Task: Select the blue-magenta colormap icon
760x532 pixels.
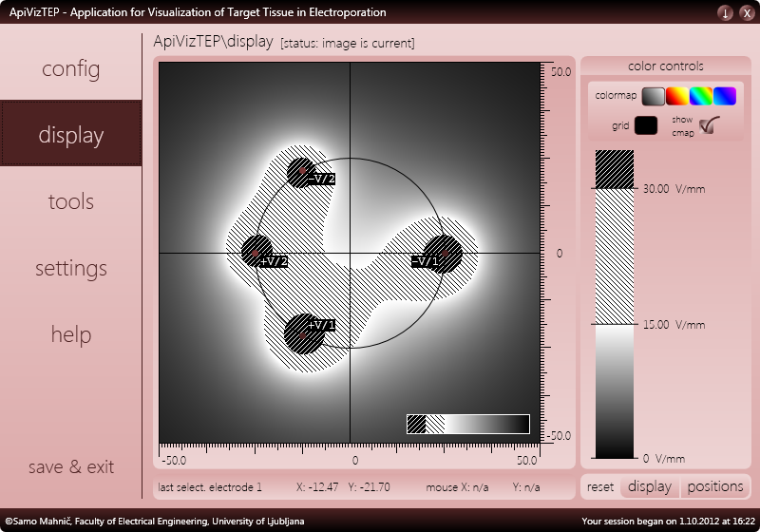Action: [724, 96]
